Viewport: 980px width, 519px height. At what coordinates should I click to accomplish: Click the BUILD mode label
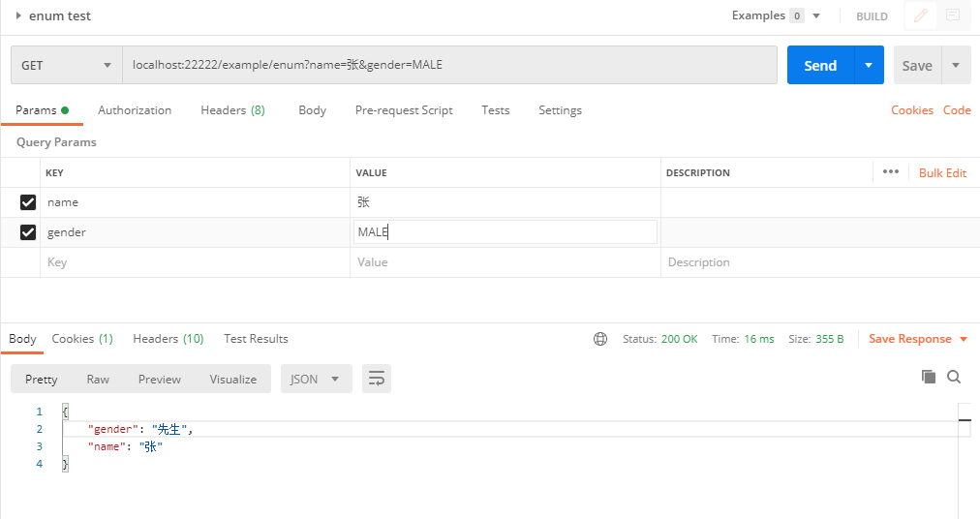click(x=872, y=16)
